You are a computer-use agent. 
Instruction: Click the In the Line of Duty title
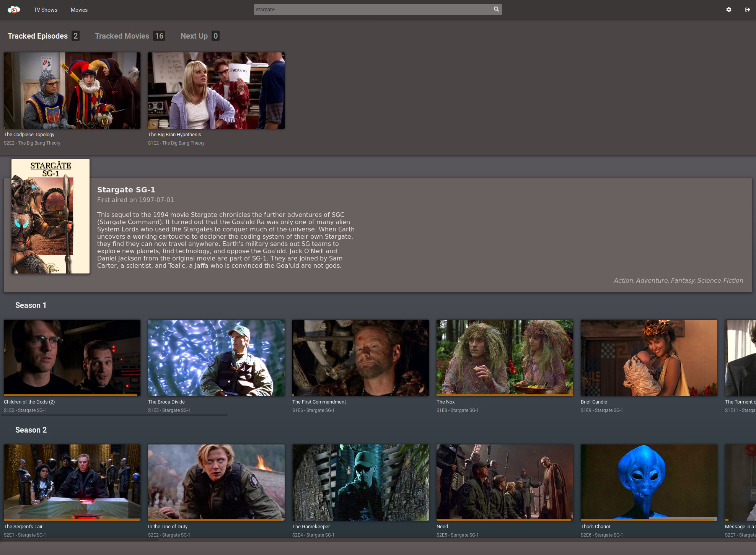click(x=168, y=527)
